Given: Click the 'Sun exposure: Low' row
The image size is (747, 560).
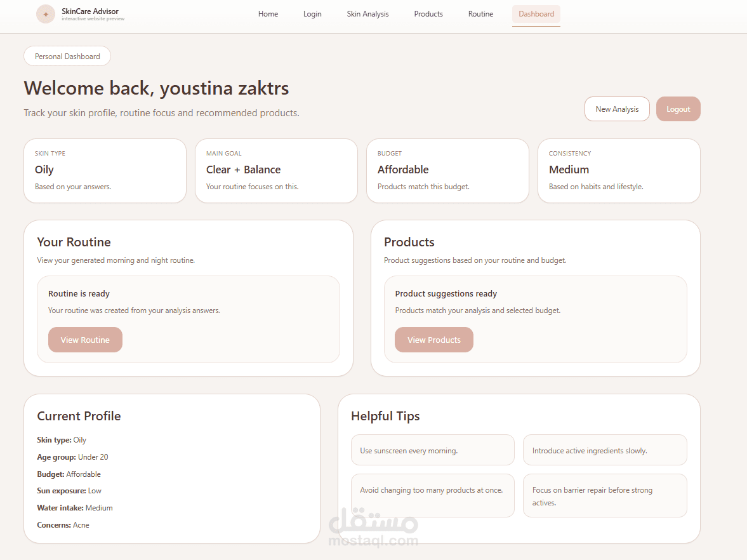Looking at the screenshot, I should 69,491.
